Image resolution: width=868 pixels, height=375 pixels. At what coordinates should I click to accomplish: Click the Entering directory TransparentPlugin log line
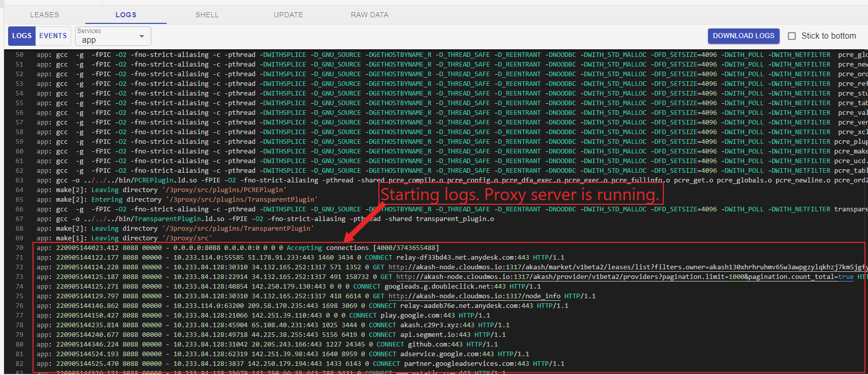[203, 200]
